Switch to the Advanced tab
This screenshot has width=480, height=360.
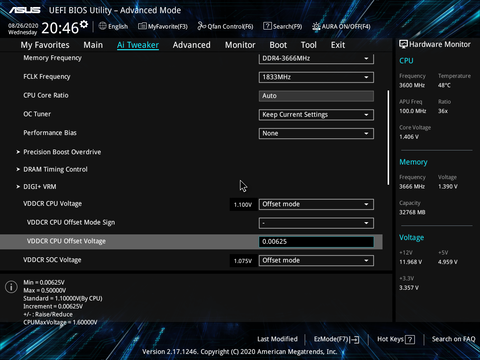click(192, 45)
